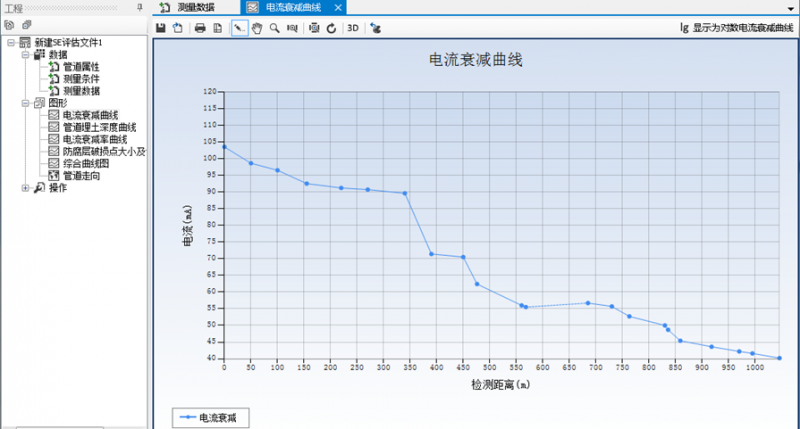Click the export icon beside Save
The height and width of the screenshot is (429, 800).
(177, 28)
